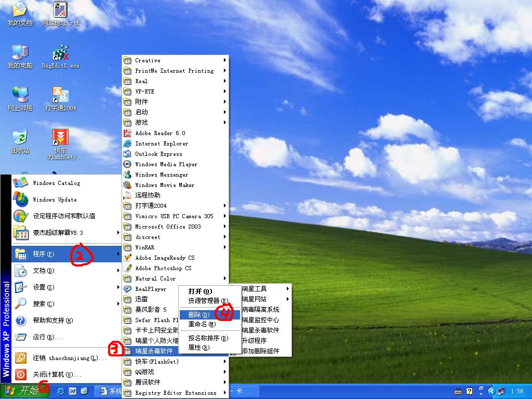Open 搜索(C) search entry
This screenshot has height=399, width=532.
pos(66,303)
